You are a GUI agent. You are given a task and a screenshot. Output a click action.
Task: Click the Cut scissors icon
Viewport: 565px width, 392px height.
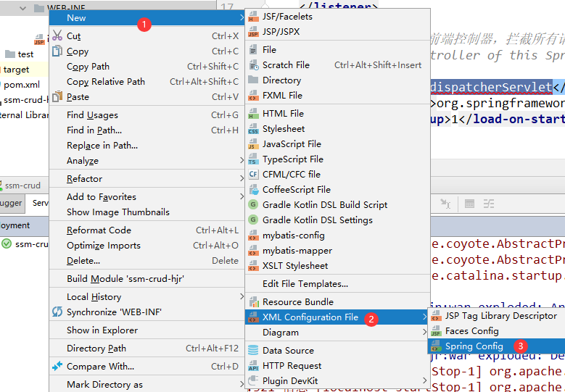57,36
